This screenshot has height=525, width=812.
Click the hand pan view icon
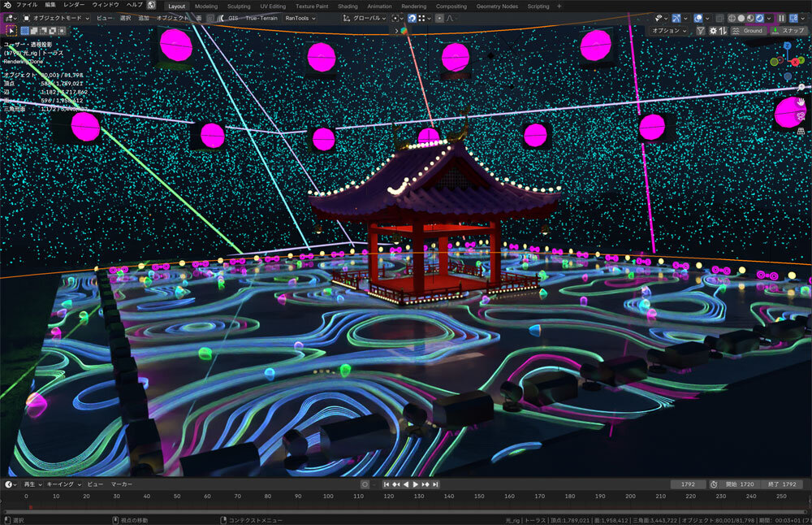click(x=801, y=102)
